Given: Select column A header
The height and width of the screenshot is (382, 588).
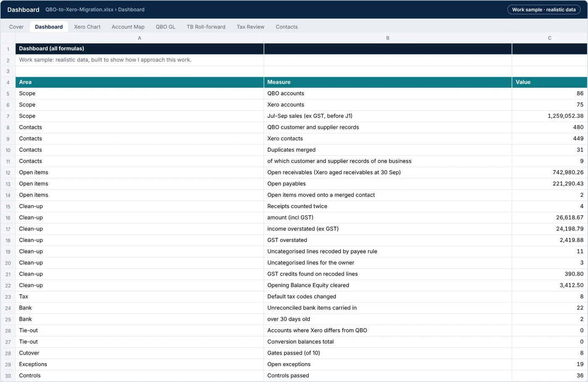Looking at the screenshot, I should (x=139, y=38).
